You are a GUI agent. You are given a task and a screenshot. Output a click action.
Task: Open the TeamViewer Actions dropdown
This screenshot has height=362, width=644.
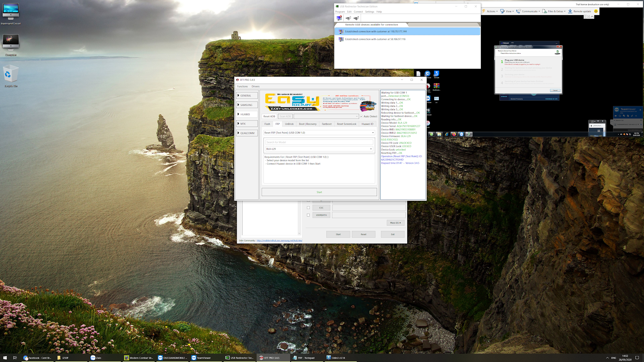[x=490, y=11]
